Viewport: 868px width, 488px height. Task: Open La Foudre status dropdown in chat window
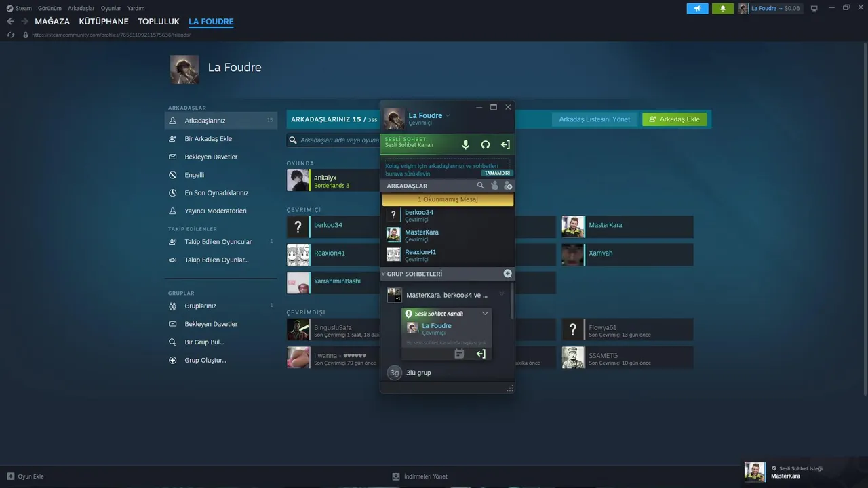(x=448, y=116)
